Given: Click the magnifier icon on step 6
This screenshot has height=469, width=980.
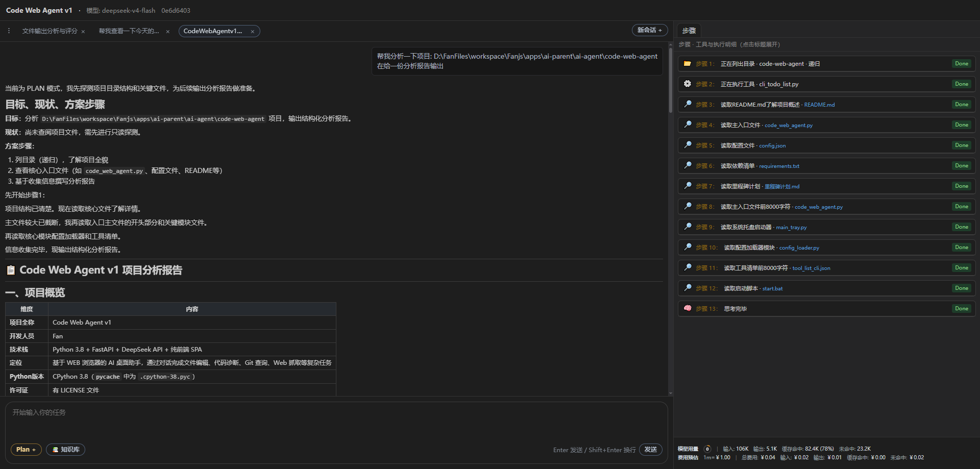Looking at the screenshot, I should click(688, 166).
